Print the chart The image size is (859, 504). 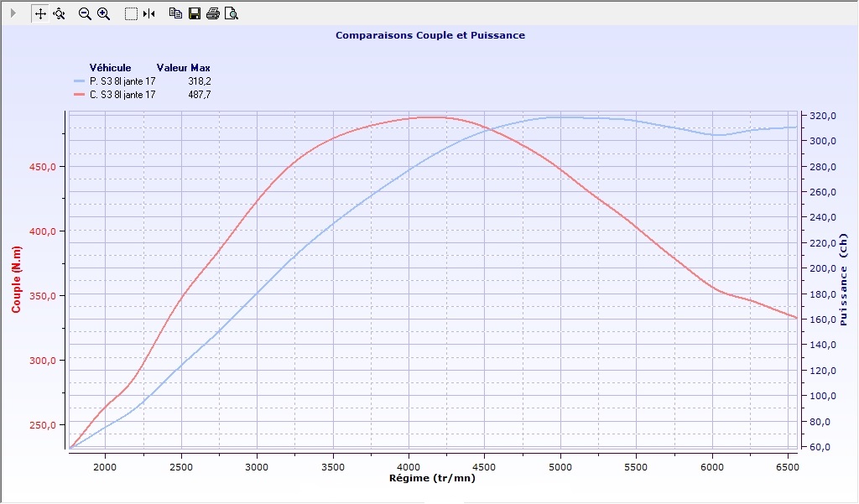tap(213, 13)
